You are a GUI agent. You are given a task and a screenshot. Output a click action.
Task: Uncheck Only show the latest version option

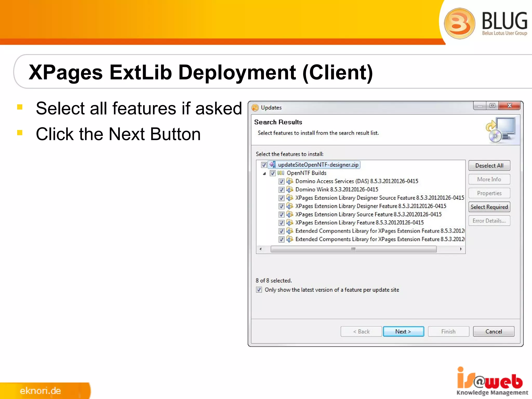[x=259, y=290]
